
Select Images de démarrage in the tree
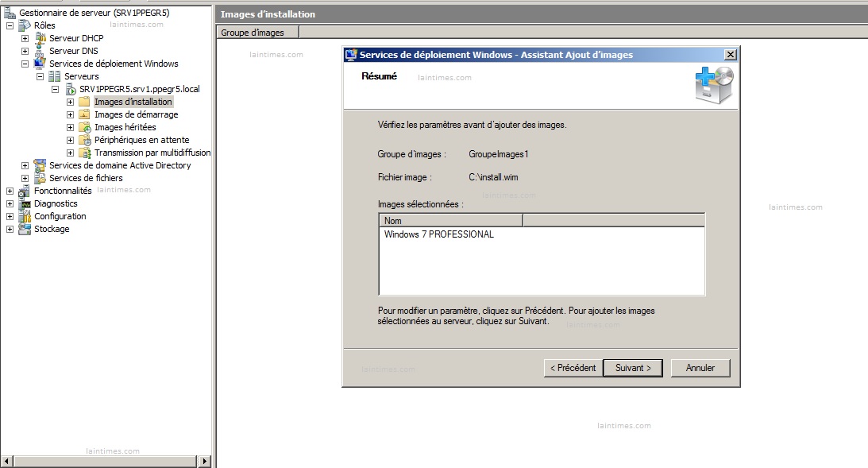[136, 114]
